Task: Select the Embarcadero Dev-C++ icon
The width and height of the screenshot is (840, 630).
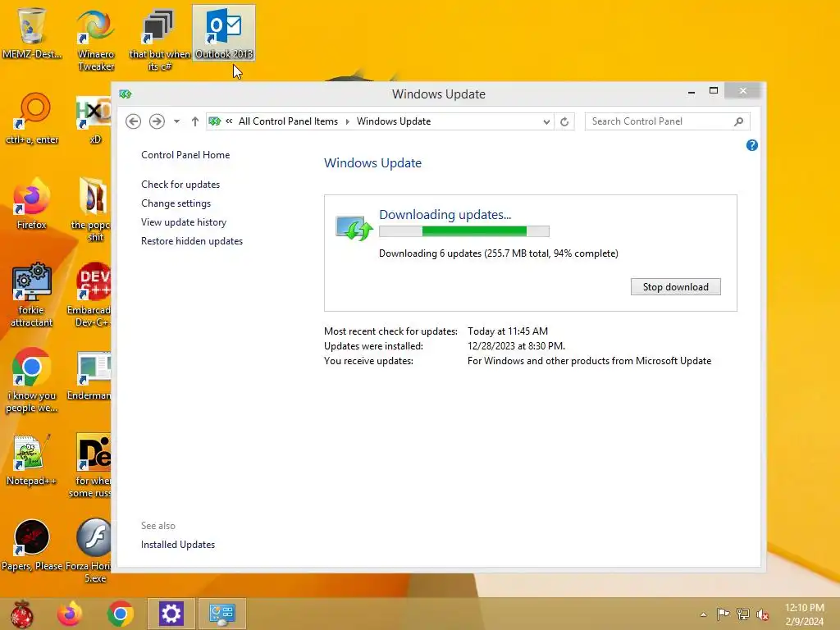Action: coord(90,295)
